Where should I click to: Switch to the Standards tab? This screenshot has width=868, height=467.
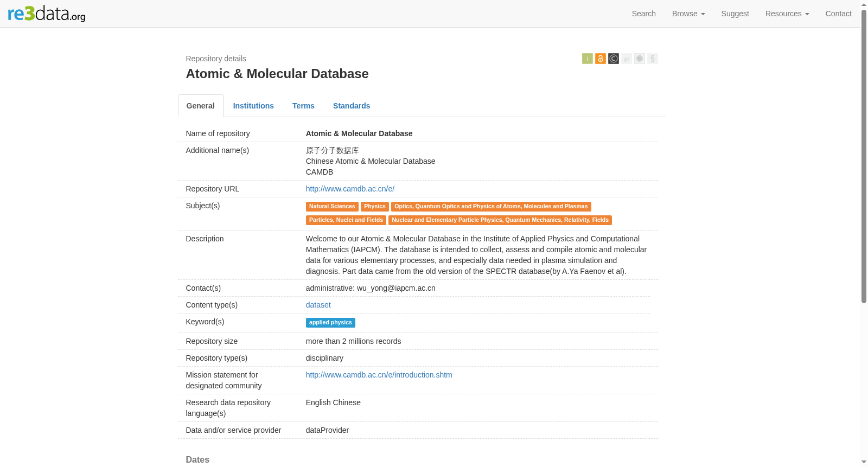(x=352, y=106)
